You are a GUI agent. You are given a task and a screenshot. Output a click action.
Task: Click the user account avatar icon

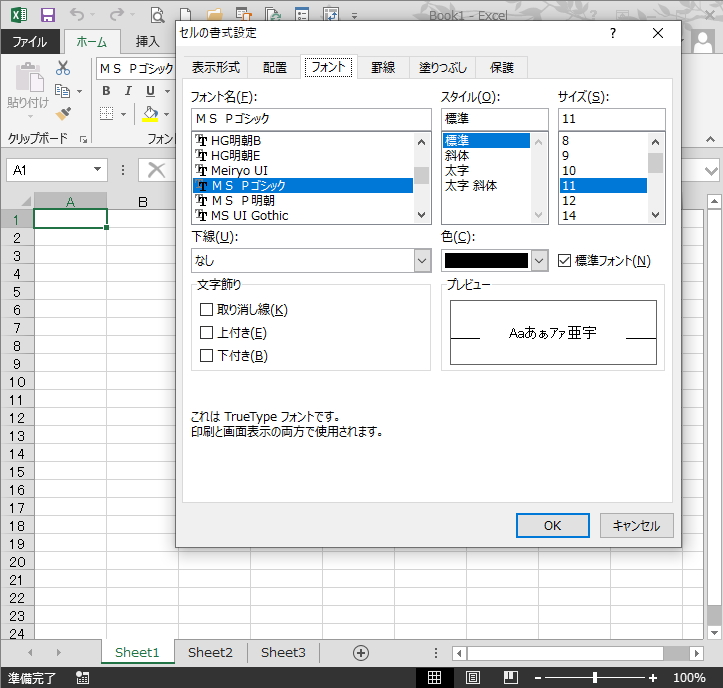coord(703,42)
